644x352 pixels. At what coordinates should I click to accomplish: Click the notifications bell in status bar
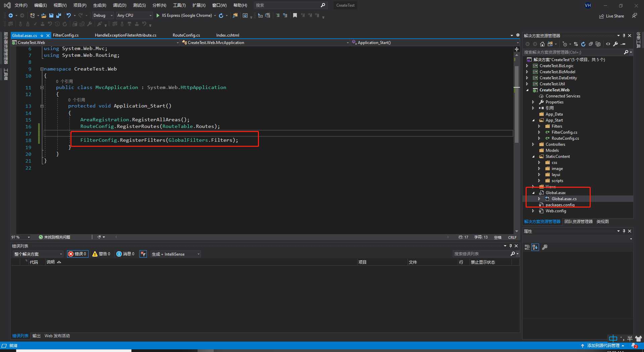pos(634,346)
